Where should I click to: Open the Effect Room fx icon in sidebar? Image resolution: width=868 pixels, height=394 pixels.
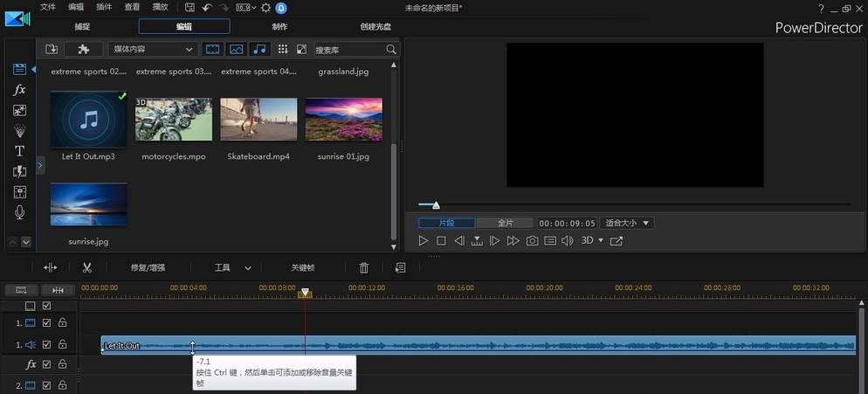tap(19, 90)
